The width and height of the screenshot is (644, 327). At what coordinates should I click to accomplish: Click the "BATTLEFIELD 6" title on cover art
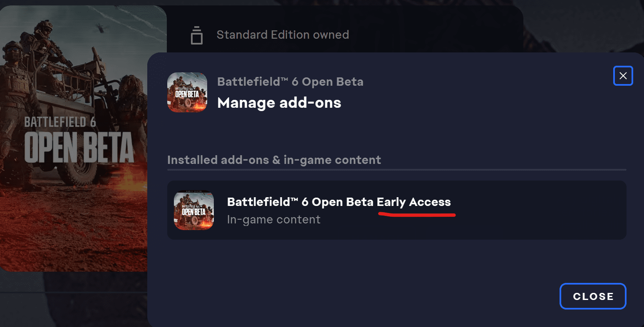pos(60,122)
